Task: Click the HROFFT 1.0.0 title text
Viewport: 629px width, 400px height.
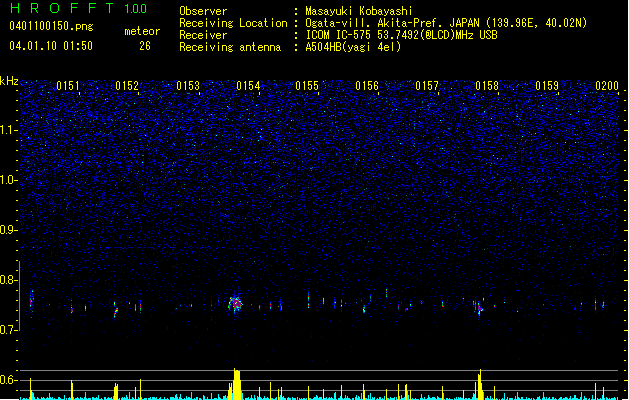Action: [79, 8]
